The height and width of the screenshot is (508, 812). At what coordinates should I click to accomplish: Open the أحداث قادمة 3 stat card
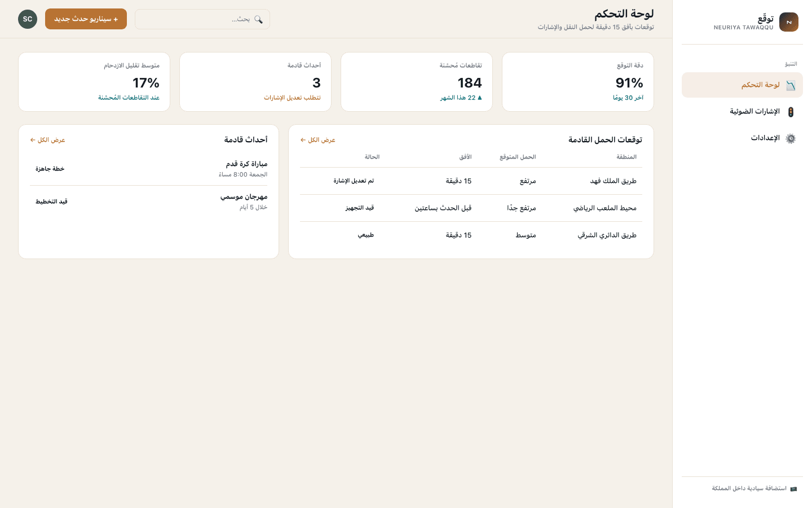255,82
